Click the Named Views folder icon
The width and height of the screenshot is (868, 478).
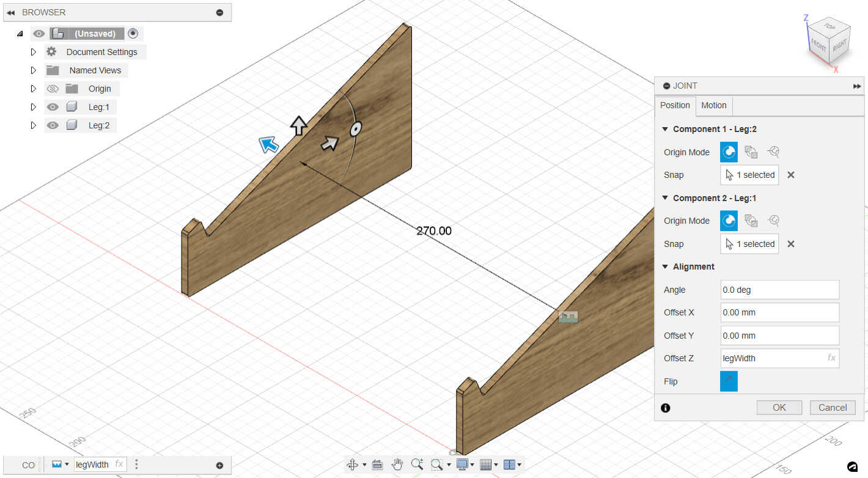53,70
